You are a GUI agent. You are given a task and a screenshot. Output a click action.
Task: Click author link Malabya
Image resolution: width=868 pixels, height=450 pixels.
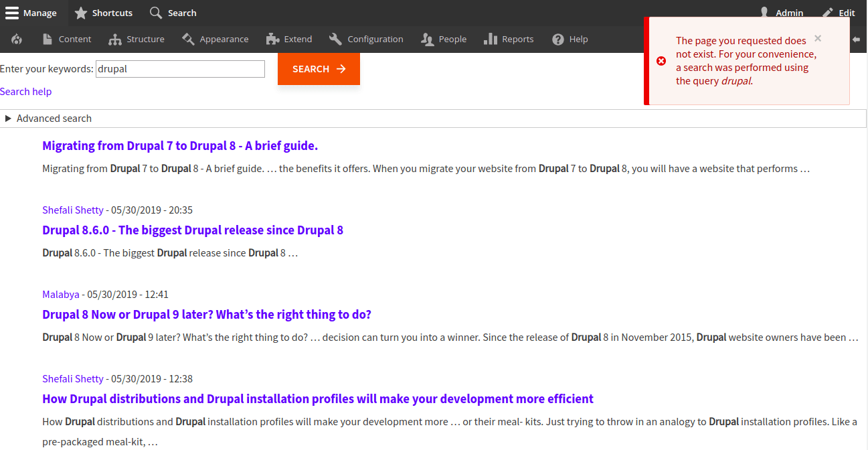click(61, 295)
